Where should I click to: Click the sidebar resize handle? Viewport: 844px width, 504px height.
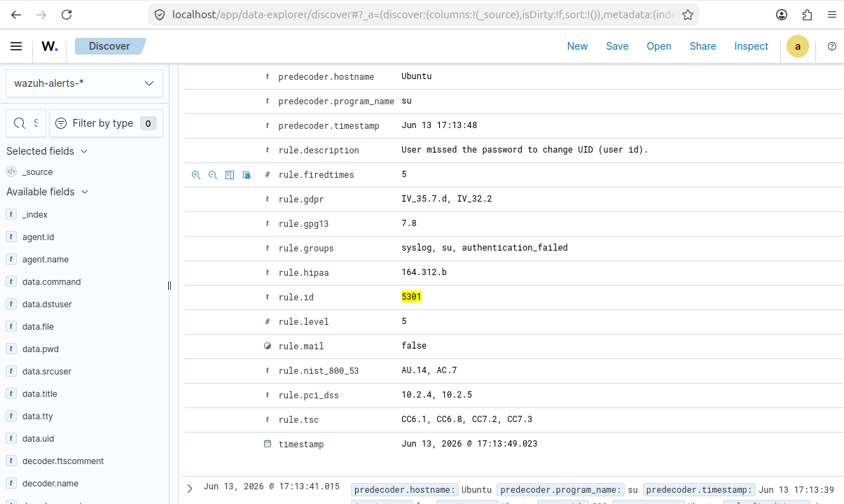[170, 286]
